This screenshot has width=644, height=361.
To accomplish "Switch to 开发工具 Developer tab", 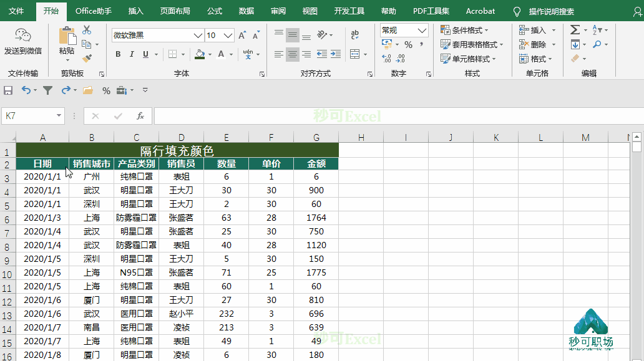I will (349, 11).
